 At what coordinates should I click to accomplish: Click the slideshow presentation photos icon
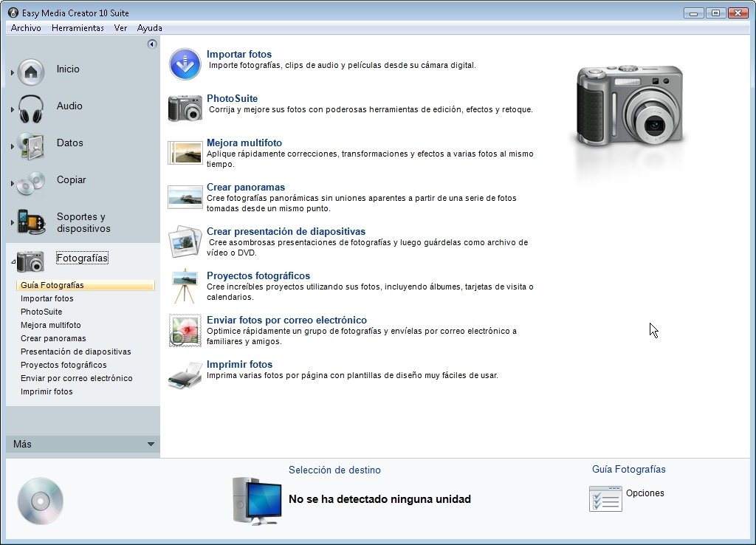click(185, 241)
